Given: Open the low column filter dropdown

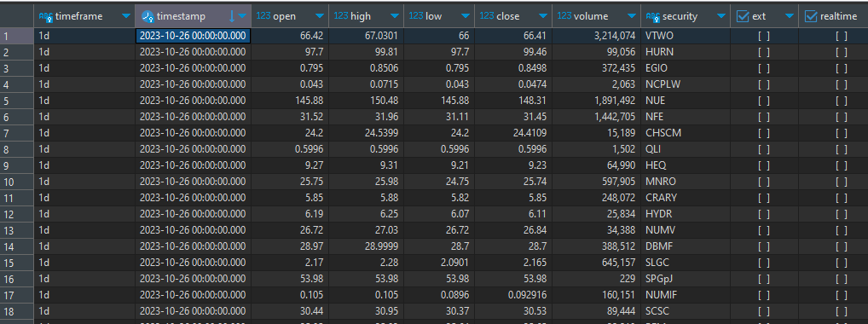Looking at the screenshot, I should coord(465,16).
